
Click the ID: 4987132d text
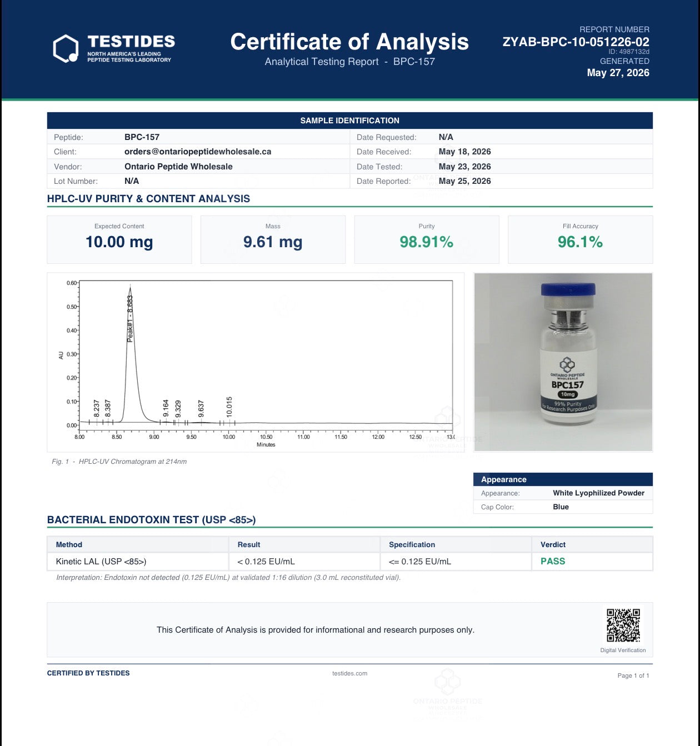click(x=629, y=52)
